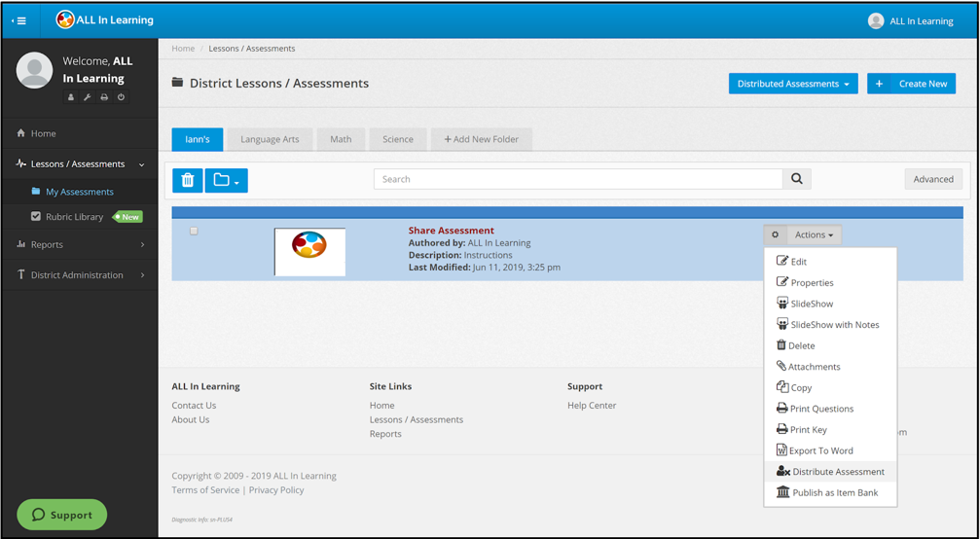This screenshot has height=539, width=980.
Task: Choose Export To Word menu option
Action: (820, 450)
